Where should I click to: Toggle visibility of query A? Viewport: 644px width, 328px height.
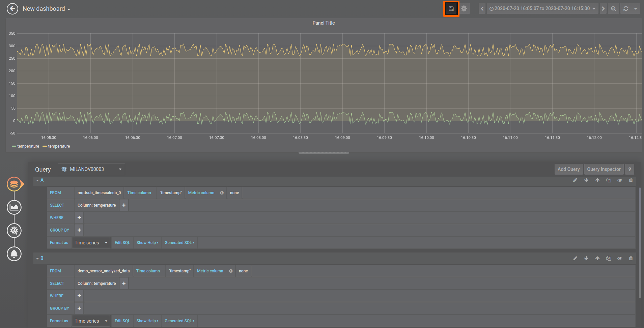tap(619, 180)
